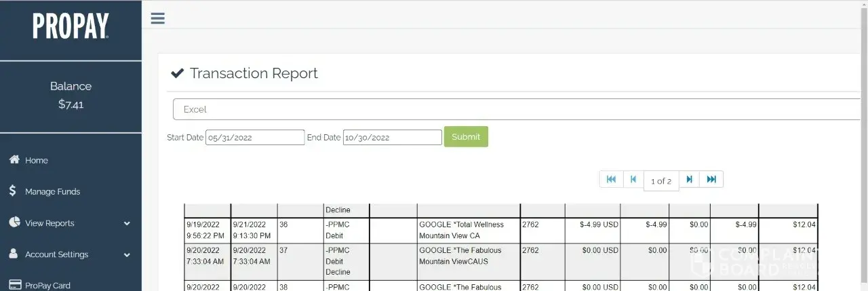Open ProPay Card menu entry
The image size is (868, 291).
47,286
